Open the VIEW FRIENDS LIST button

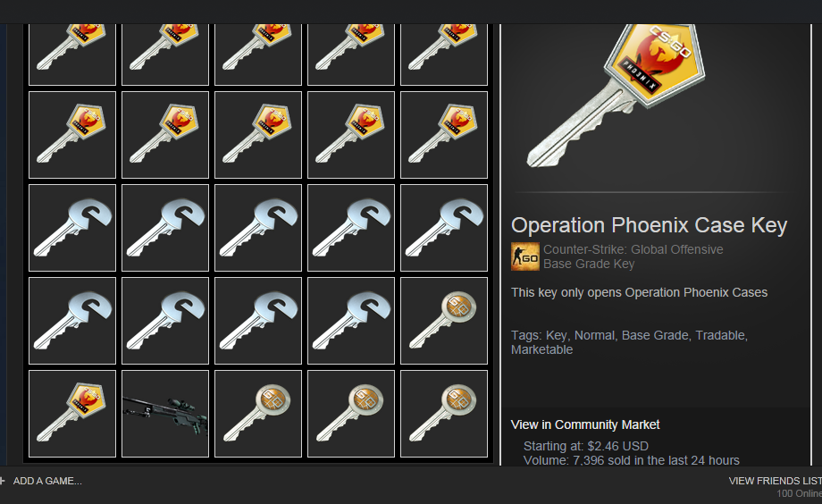pyautogui.click(x=775, y=481)
